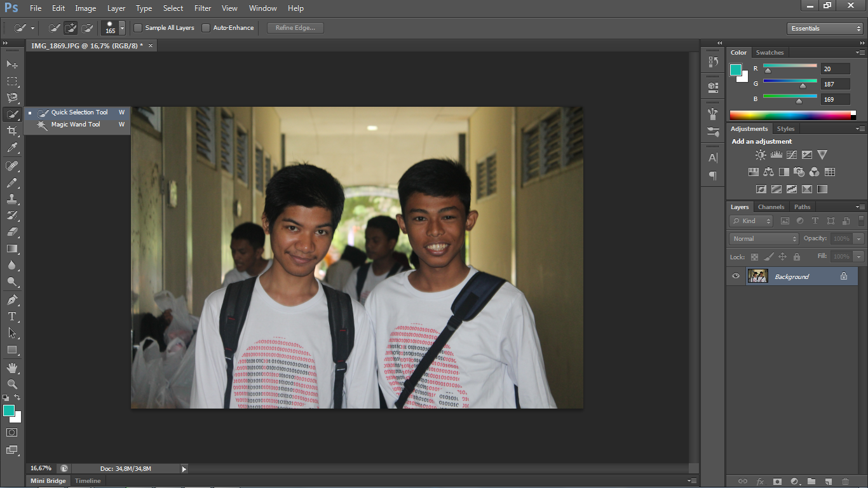
Task: Enable the Auto-Enhance checkbox
Action: (205, 28)
